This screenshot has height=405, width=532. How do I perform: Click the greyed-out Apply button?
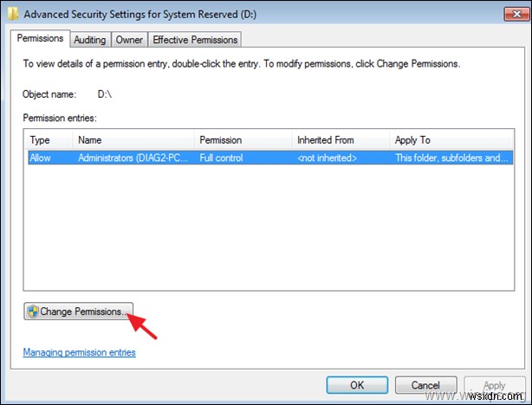coord(494,384)
